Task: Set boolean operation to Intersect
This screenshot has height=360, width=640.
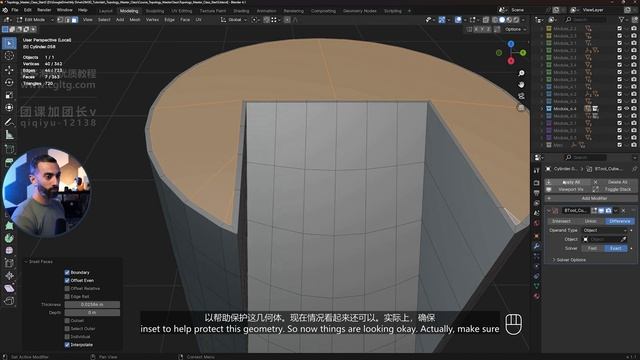Action: (561, 221)
